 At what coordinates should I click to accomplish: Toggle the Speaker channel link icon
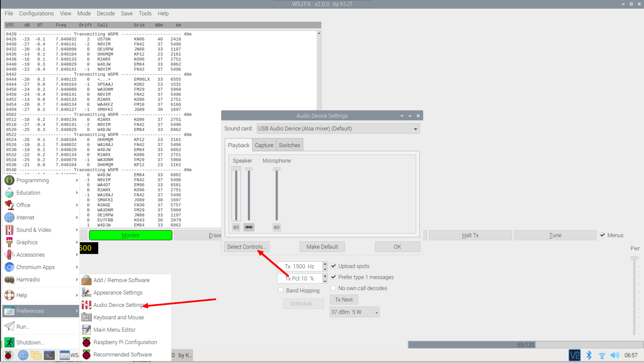249,227
